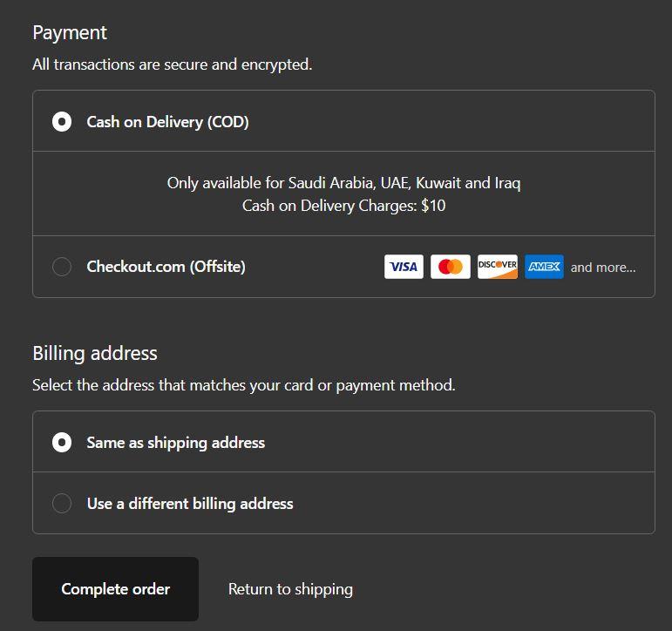
Task: Click the 'Same as shipping address' label
Action: click(x=176, y=443)
